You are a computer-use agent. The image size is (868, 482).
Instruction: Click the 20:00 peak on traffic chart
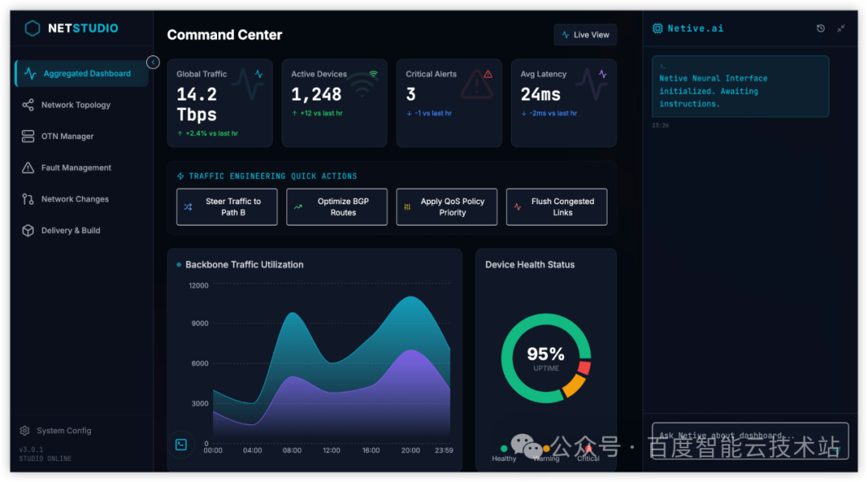[411, 298]
